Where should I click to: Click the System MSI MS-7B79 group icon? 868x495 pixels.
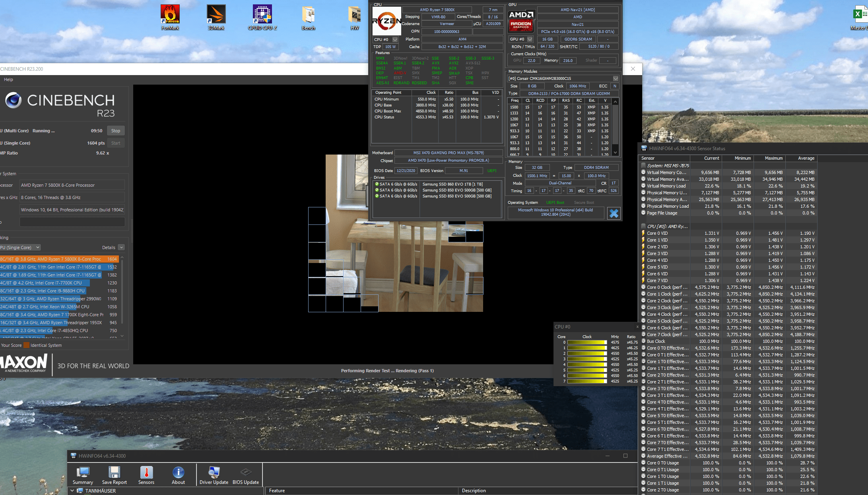[643, 166]
